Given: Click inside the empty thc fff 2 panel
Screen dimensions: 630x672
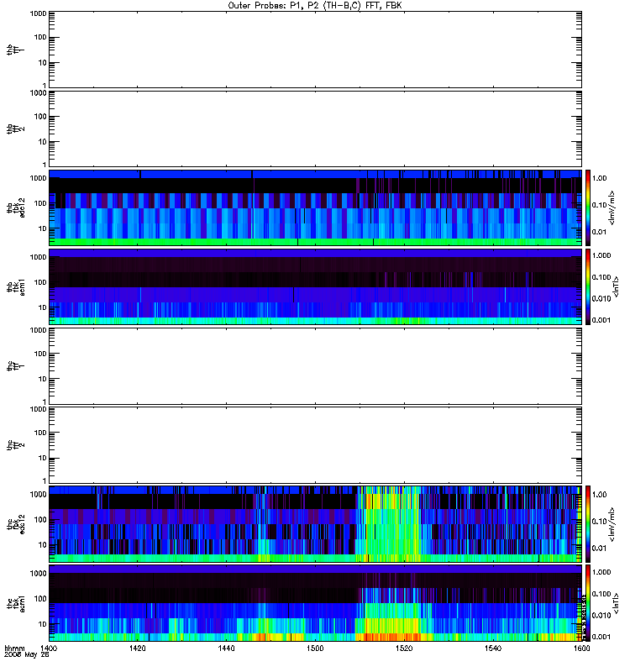Looking at the screenshot, I should (x=315, y=445).
